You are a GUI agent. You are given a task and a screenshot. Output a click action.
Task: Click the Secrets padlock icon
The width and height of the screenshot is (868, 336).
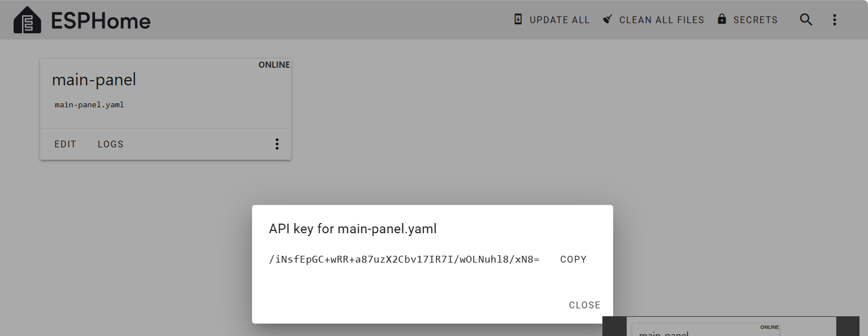[x=722, y=19]
